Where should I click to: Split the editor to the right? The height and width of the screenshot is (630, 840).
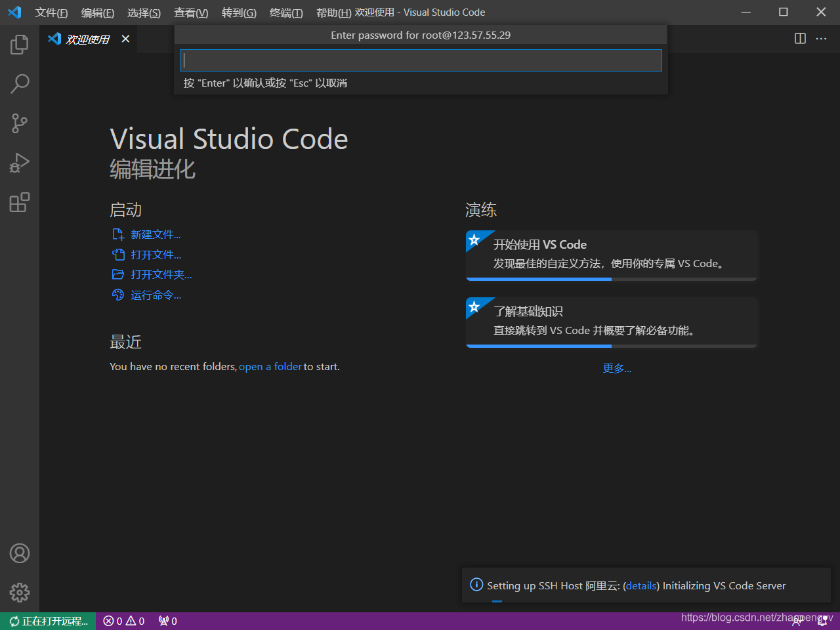tap(800, 39)
